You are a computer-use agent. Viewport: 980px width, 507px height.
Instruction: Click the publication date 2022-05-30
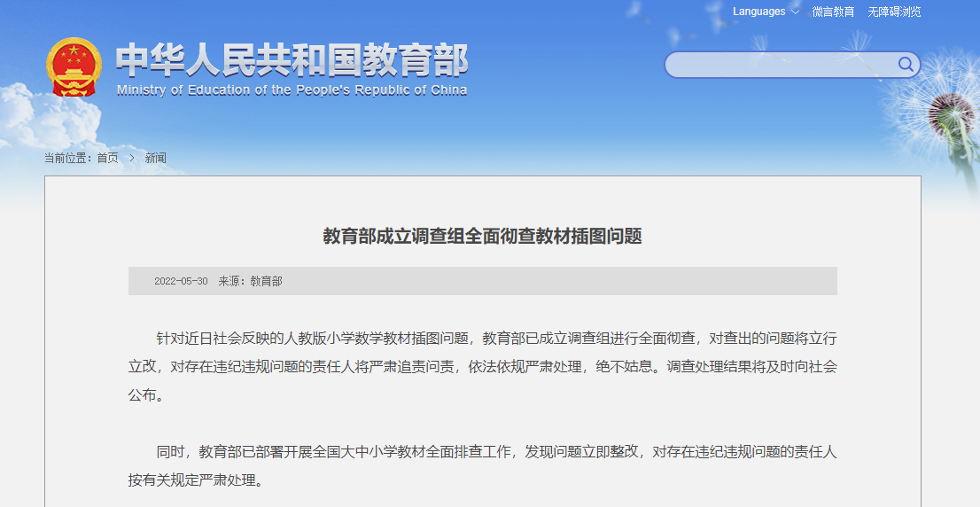click(182, 281)
